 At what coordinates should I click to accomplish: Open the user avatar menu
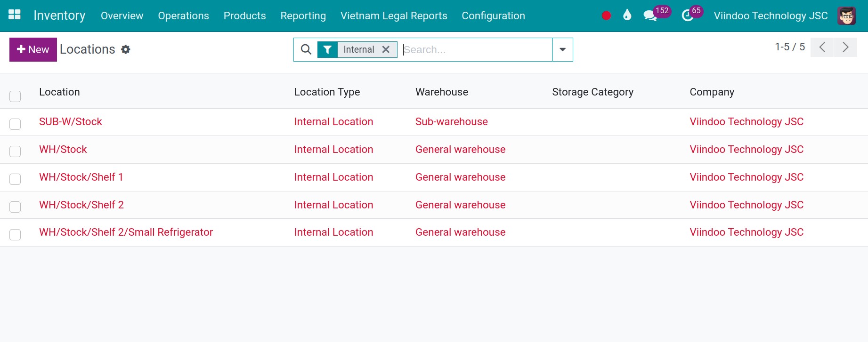tap(846, 16)
